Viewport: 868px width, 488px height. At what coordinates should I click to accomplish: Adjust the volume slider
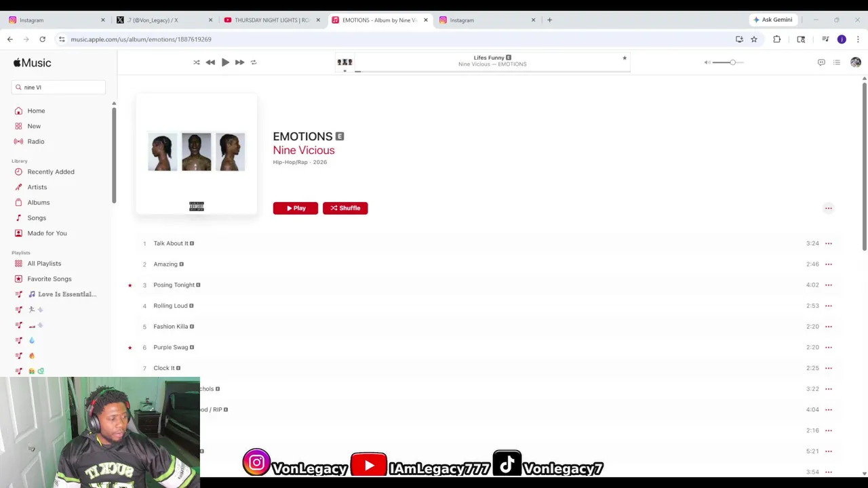(x=728, y=62)
